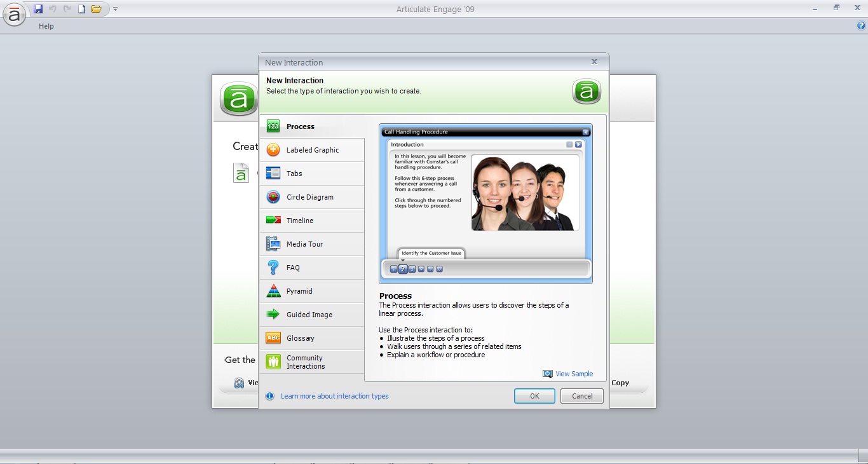Open the round Articulate application menu
Viewport: 868px width, 464px height.
coord(14,15)
